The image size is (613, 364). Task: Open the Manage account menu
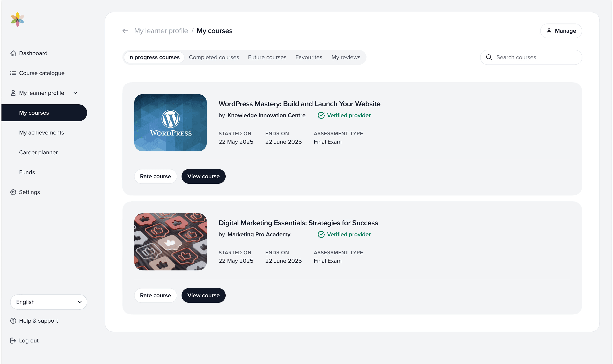[x=561, y=31]
